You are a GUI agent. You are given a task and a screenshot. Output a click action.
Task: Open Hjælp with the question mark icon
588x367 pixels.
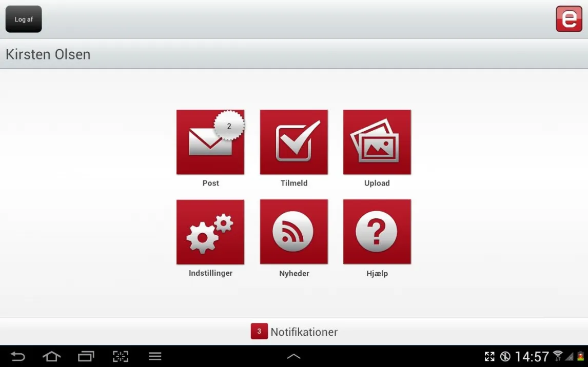377,232
